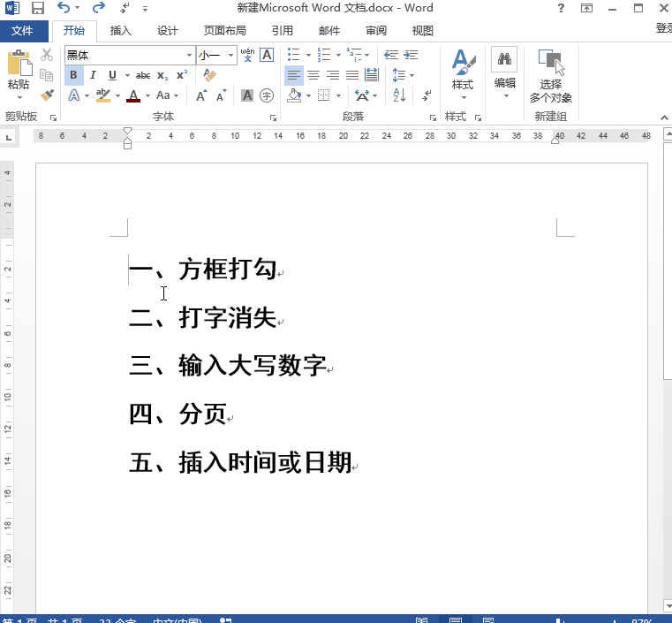672x623 pixels.
Task: Insert enclosed character icon
Action: (267, 95)
